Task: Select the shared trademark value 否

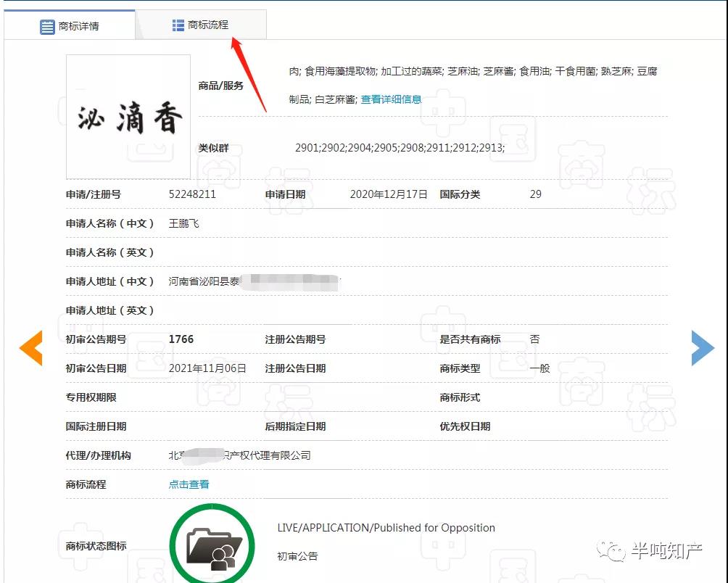Action: [x=535, y=339]
